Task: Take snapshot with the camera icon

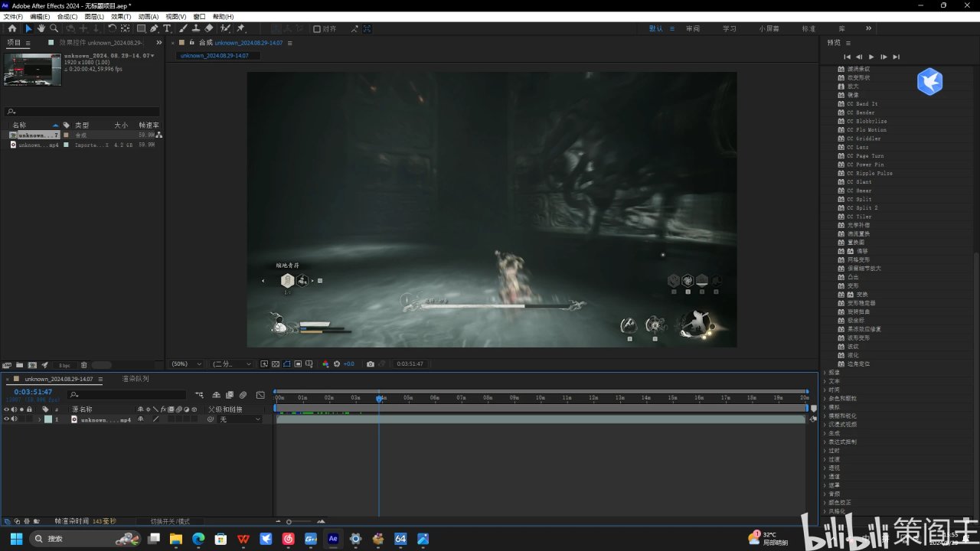Action: point(371,364)
